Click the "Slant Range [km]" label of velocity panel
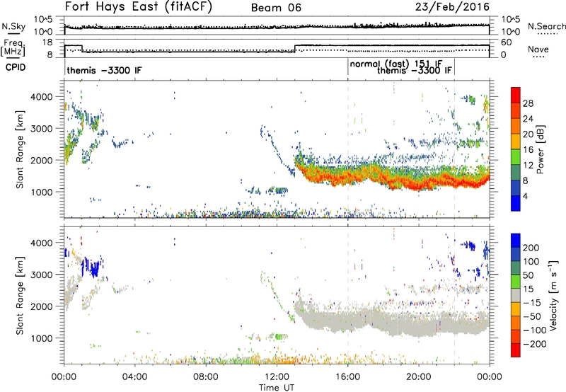 click(x=20, y=295)
